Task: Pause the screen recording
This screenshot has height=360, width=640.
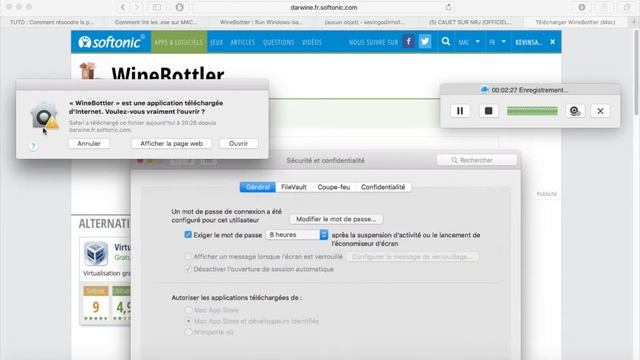Action: 460,111
